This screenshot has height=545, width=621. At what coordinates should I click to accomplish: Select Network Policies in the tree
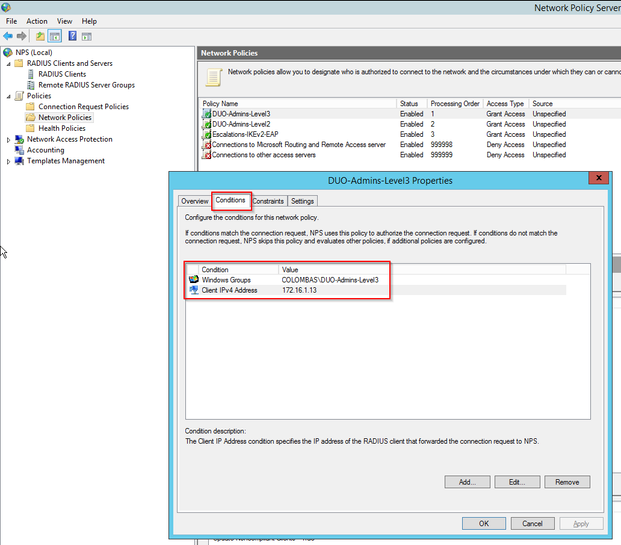tap(65, 117)
